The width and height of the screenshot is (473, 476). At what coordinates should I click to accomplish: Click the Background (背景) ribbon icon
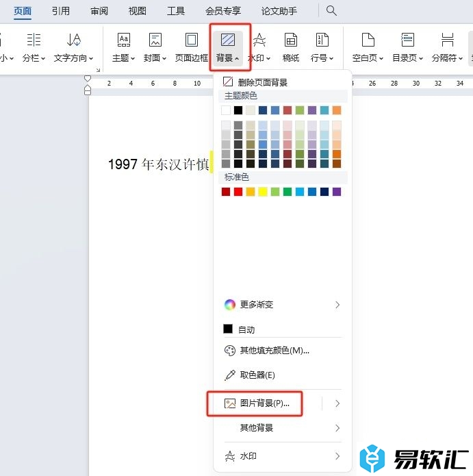228,41
